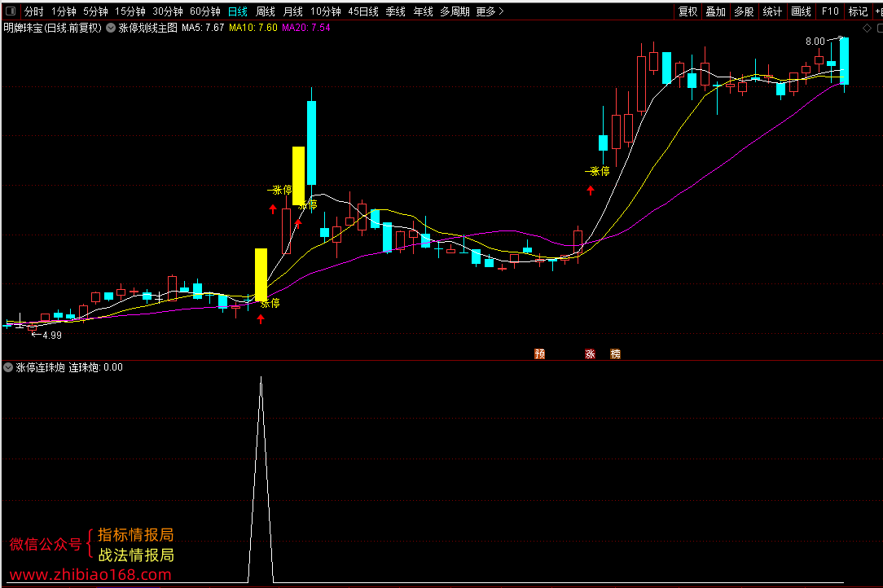This screenshot has height=588, width=883.
Task: Click the first yellow 涨停 candle
Action: tap(261, 274)
